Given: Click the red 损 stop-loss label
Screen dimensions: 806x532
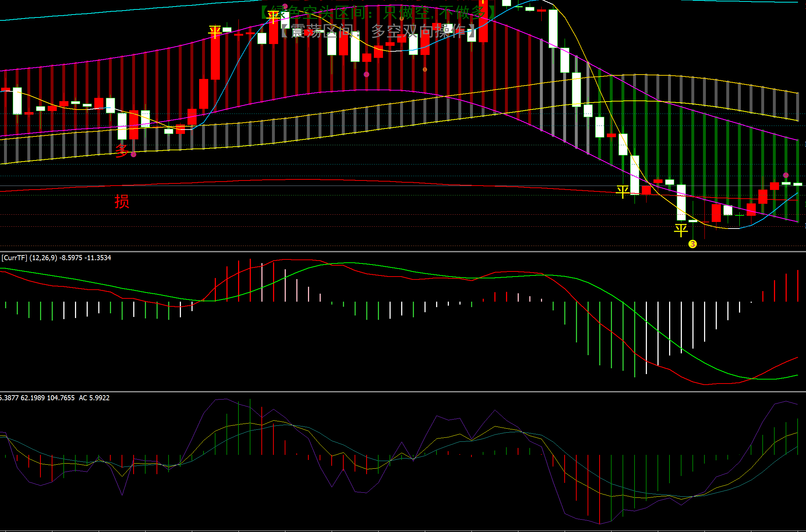Looking at the screenshot, I should coord(122,201).
